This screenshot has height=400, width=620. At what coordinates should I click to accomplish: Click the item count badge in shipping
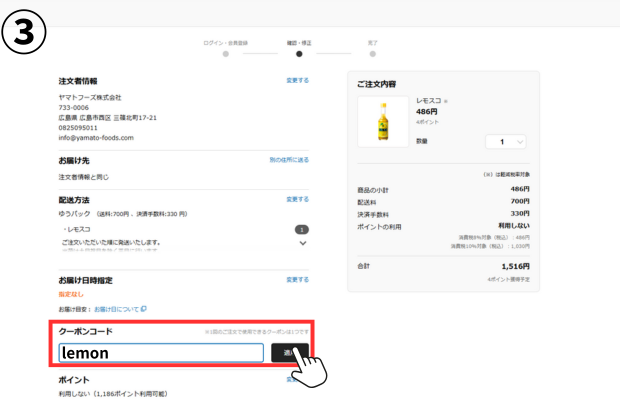point(301,229)
